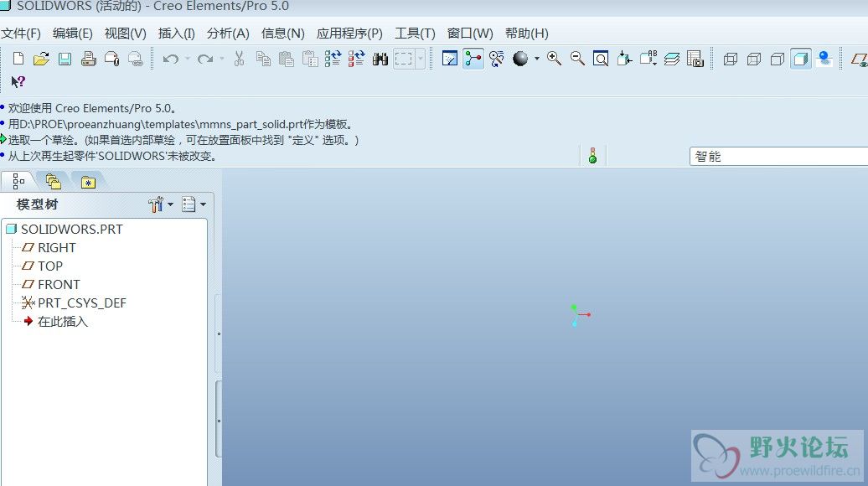This screenshot has width=868, height=486.
Task: Toggle the Spin Center display
Action: [x=473, y=59]
